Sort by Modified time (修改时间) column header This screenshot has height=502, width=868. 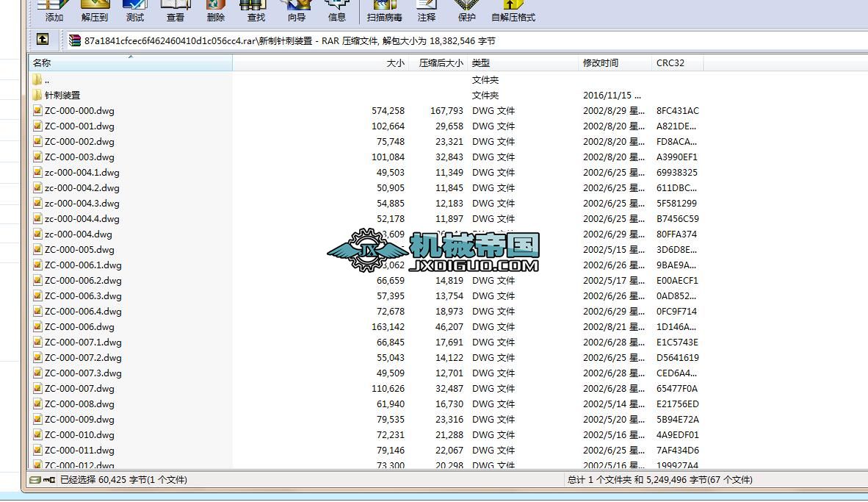tap(615, 62)
